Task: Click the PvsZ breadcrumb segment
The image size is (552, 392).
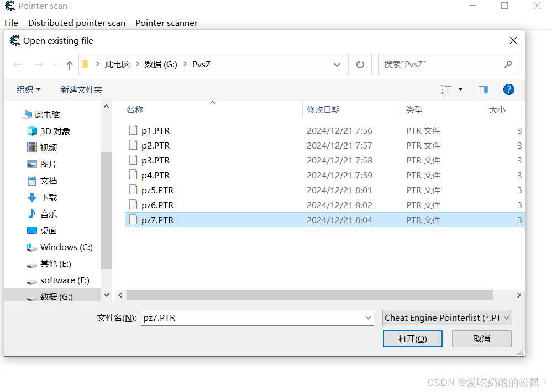Action: tap(201, 65)
